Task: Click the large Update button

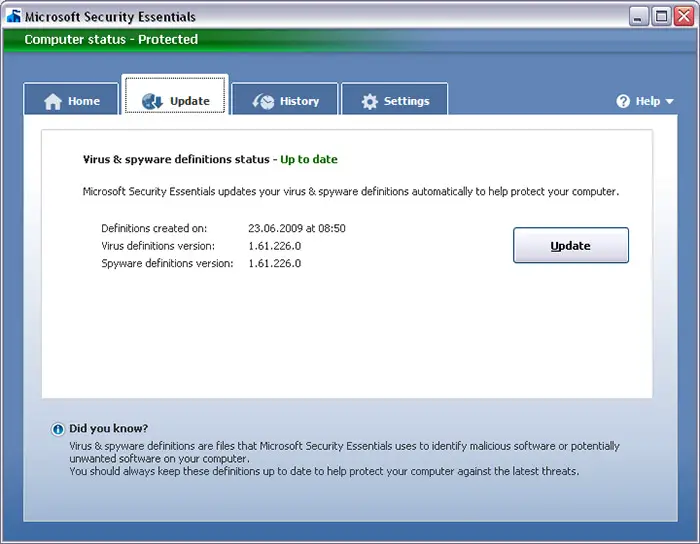Action: (x=571, y=245)
